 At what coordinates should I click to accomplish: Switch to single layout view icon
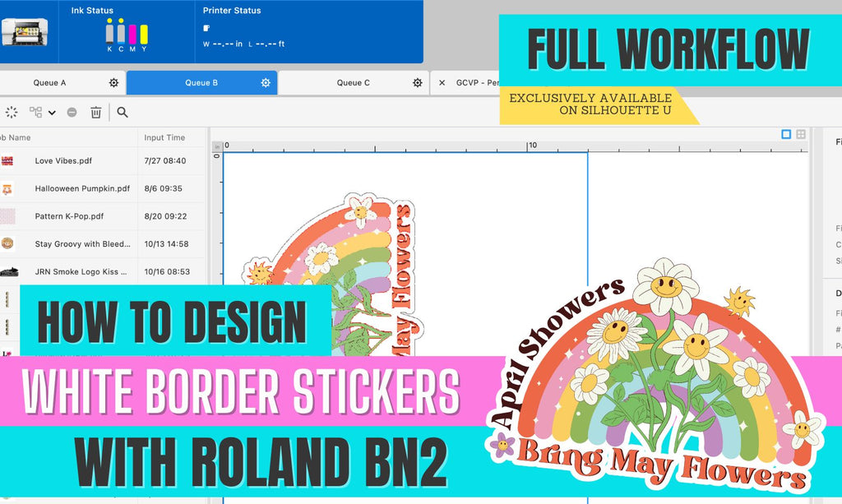[x=786, y=134]
